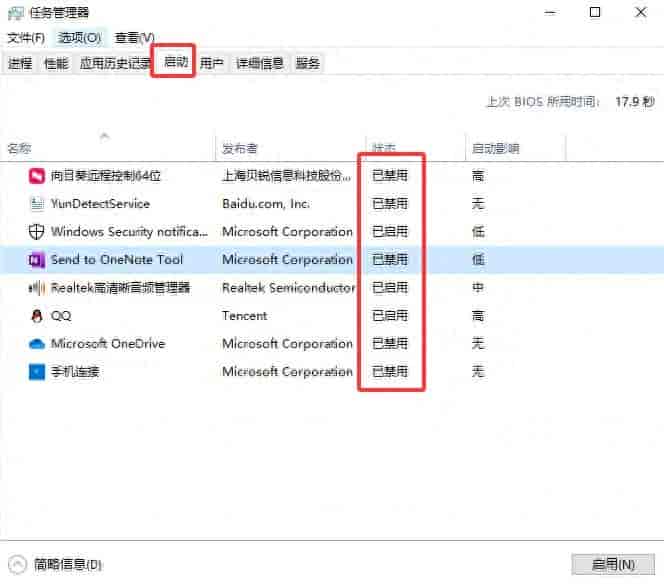The height and width of the screenshot is (588, 664).
Task: Open the 查看(V) menu
Action: pos(134,38)
